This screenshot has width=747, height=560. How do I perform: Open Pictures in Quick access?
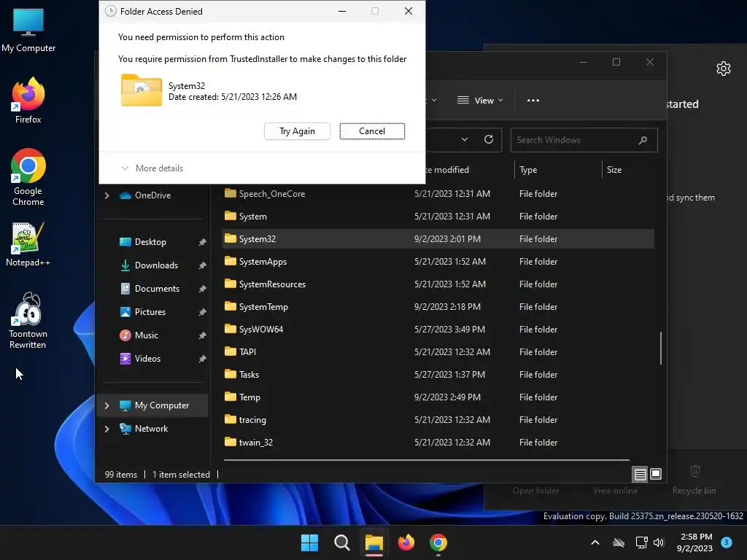click(x=150, y=312)
